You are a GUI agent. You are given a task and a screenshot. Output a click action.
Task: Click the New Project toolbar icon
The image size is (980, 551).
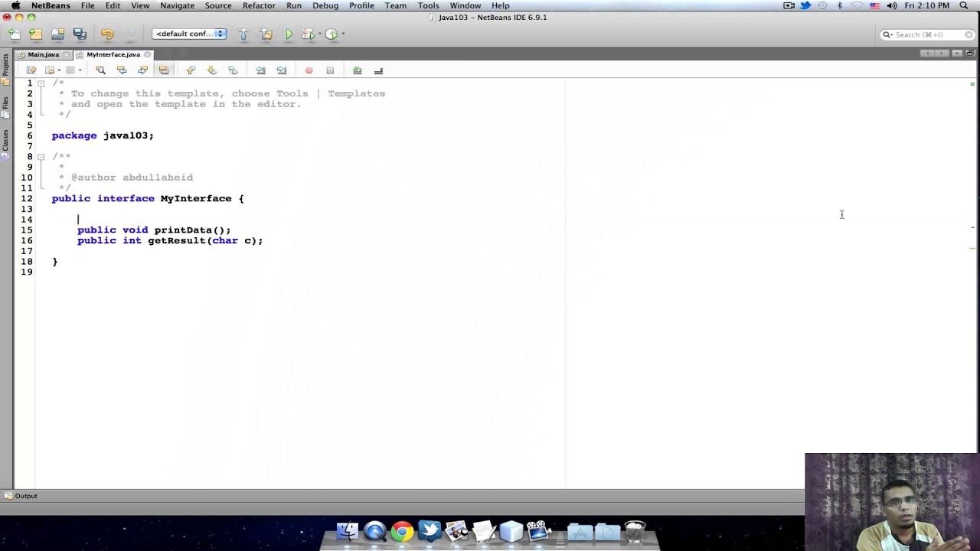(x=35, y=34)
